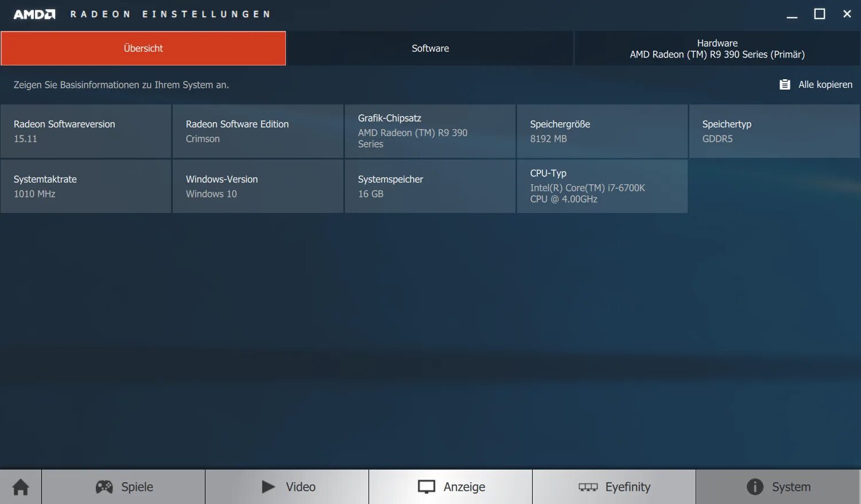Switch to the Software tab
The width and height of the screenshot is (861, 504).
[430, 48]
